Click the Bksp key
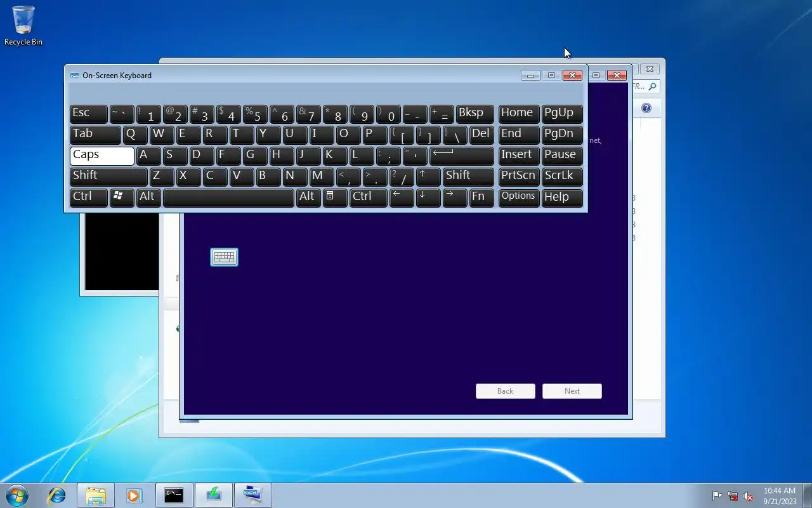812x508 pixels. click(x=475, y=114)
